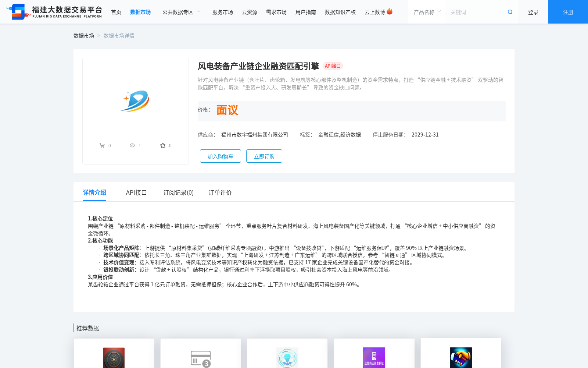Screen dimensions: 588x368
Task: Click the API接口 red tag badge
Action: coord(333,66)
